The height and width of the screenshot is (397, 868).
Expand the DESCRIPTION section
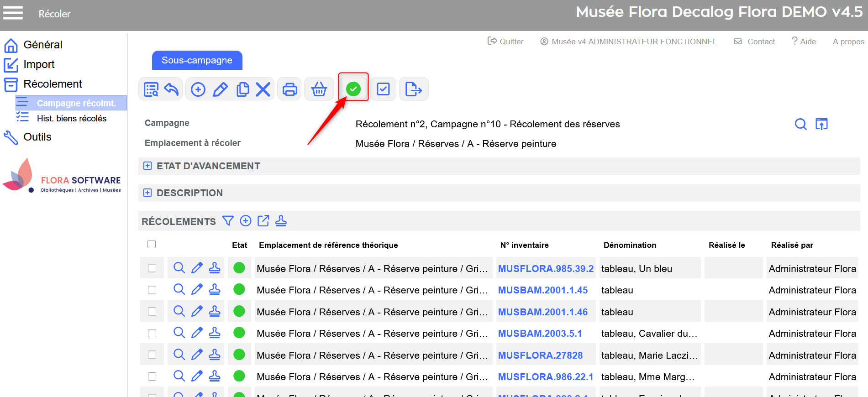pos(147,193)
